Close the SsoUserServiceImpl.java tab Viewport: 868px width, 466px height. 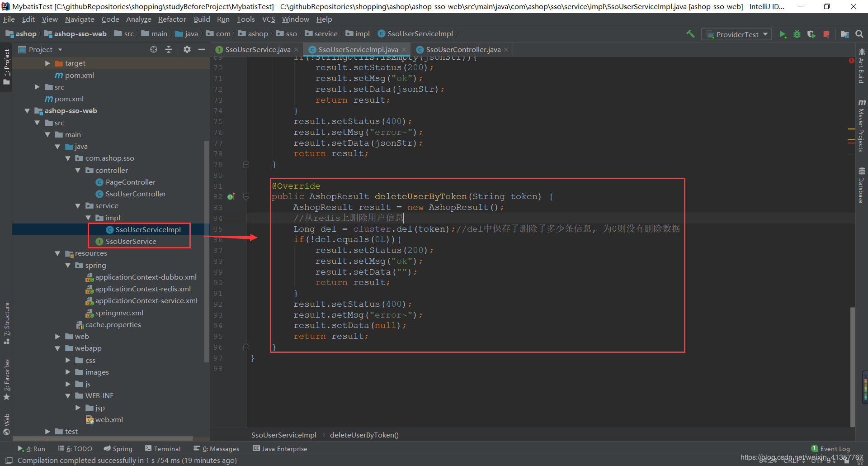(x=404, y=50)
